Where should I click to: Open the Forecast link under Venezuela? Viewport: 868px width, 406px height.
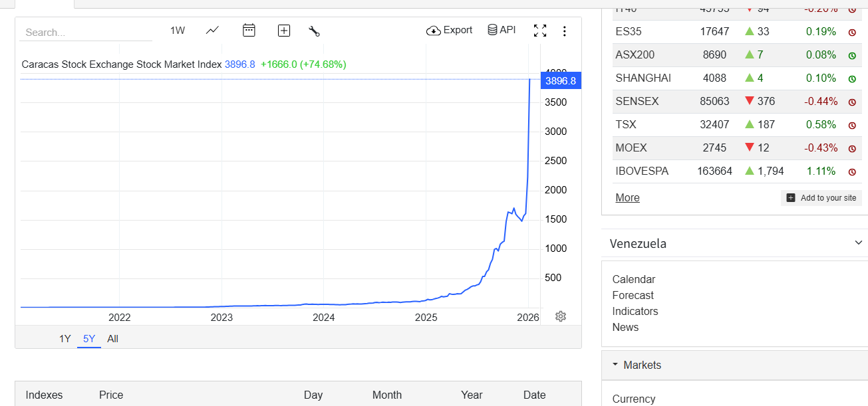(x=633, y=296)
